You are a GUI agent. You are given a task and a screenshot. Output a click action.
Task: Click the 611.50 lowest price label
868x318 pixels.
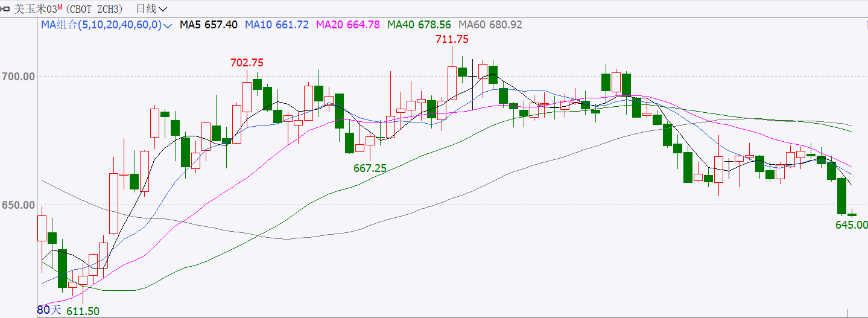tap(83, 310)
